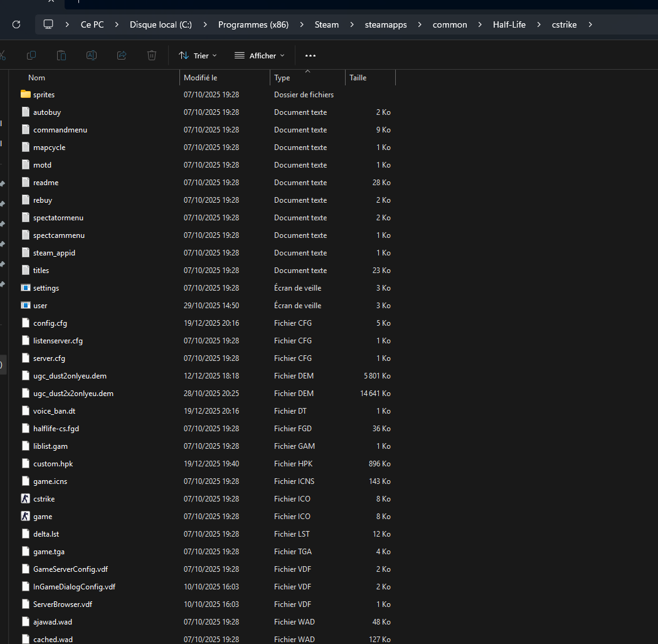Expand chevron after cstrike breadcrumb
This screenshot has height=644, width=658.
click(590, 24)
